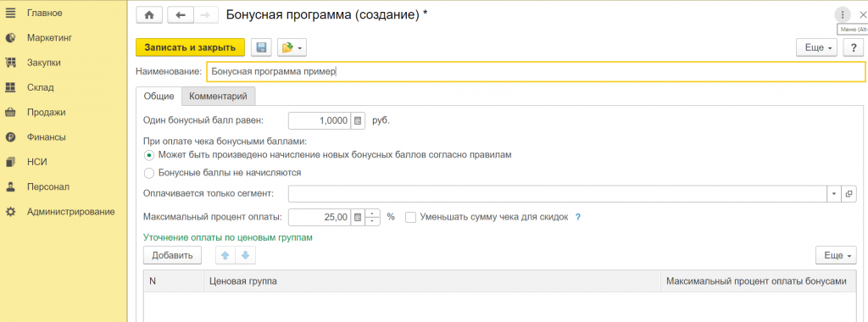Click the Администрирование gear icon
Screen dimensions: 868x322
[x=10, y=212]
